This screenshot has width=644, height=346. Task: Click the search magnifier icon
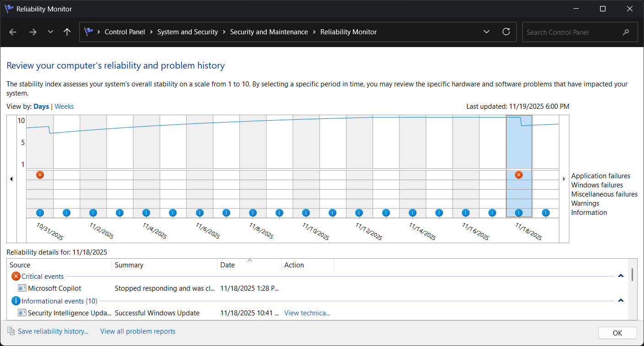pyautogui.click(x=626, y=32)
